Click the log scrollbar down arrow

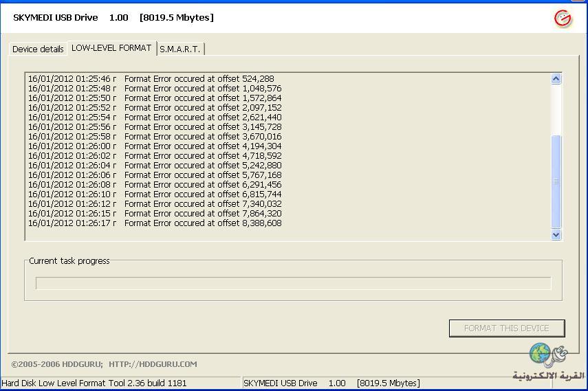pos(556,234)
